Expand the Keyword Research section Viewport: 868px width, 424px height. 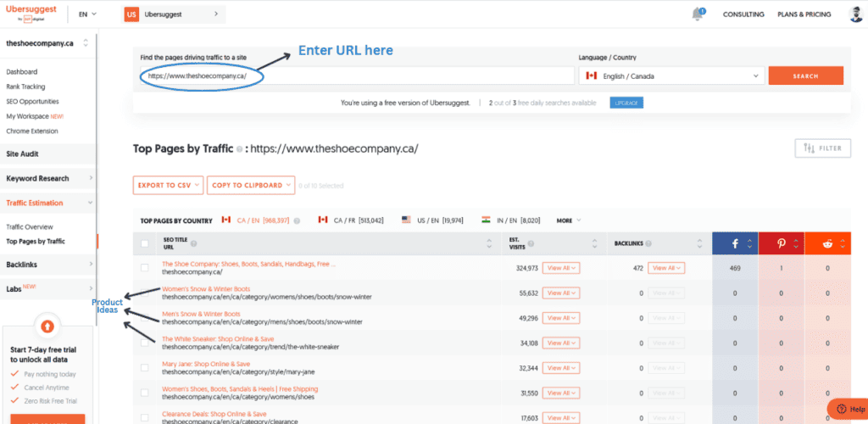tap(48, 178)
